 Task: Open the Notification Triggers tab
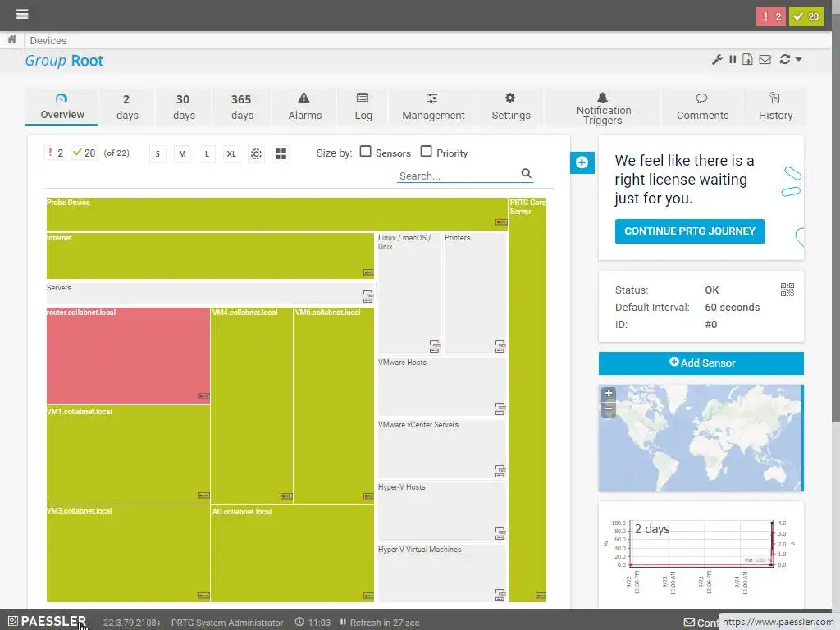603,107
